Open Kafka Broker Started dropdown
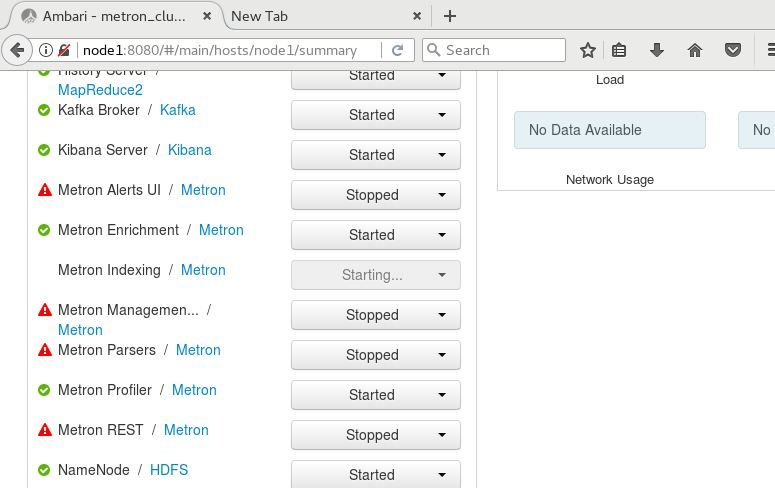This screenshot has width=775, height=488. [376, 115]
